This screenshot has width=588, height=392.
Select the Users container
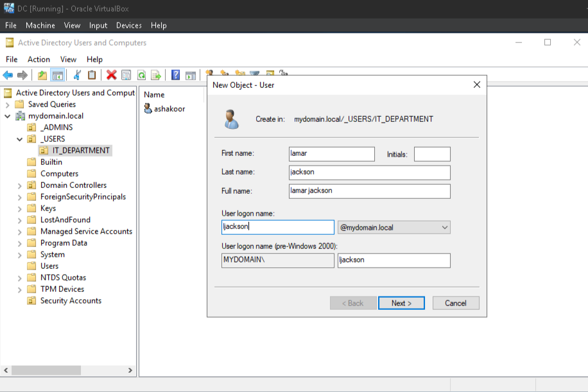(49, 266)
